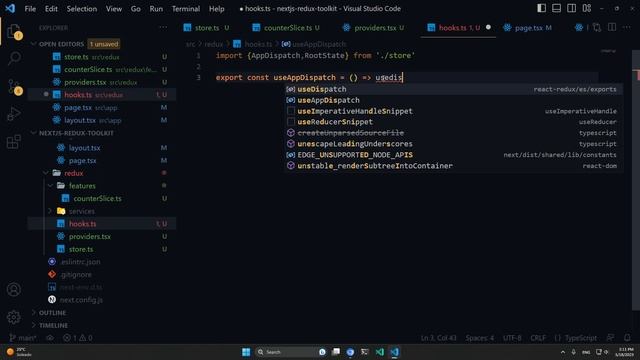The image size is (640, 360).
Task: Open store.ts in Open Editors list
Action: click(102, 57)
